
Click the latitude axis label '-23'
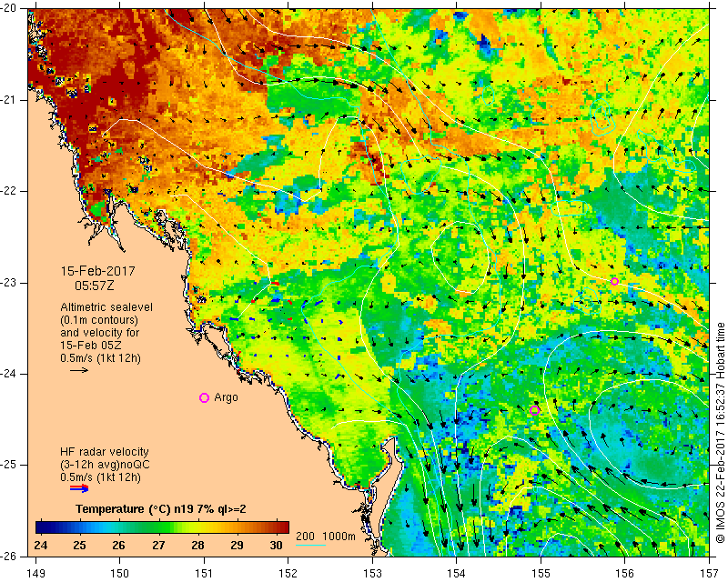(8, 283)
